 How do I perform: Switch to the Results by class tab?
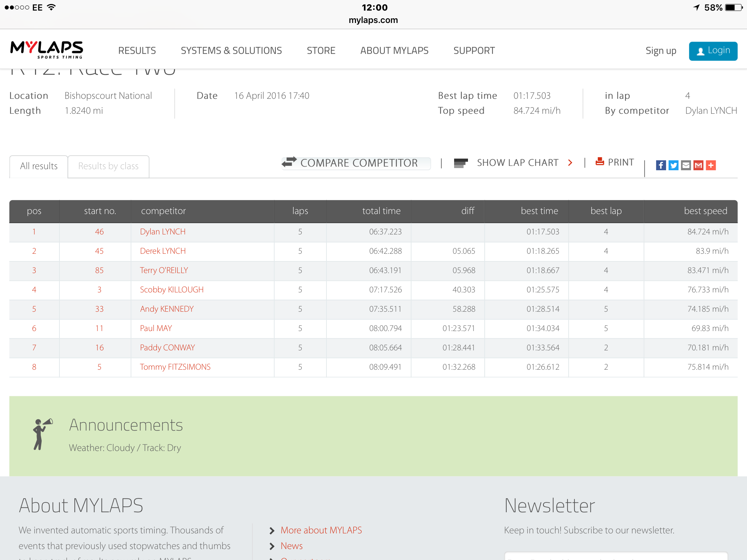click(x=108, y=166)
